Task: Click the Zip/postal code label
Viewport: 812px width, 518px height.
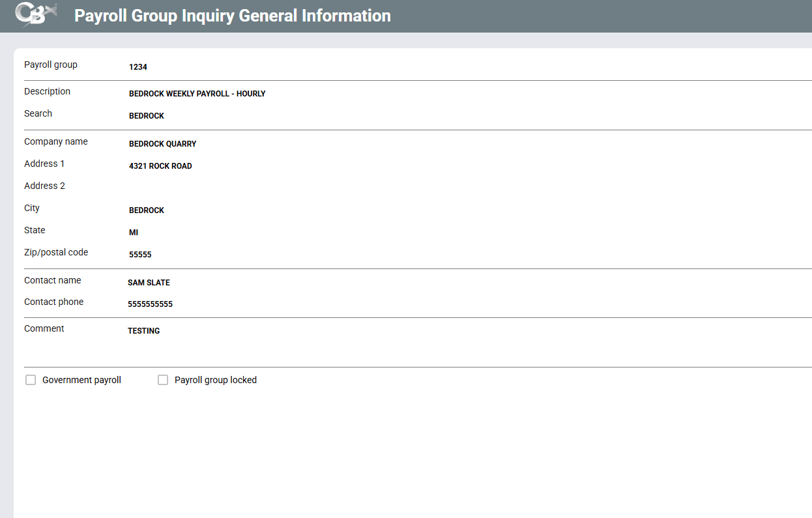Action: click(x=56, y=252)
